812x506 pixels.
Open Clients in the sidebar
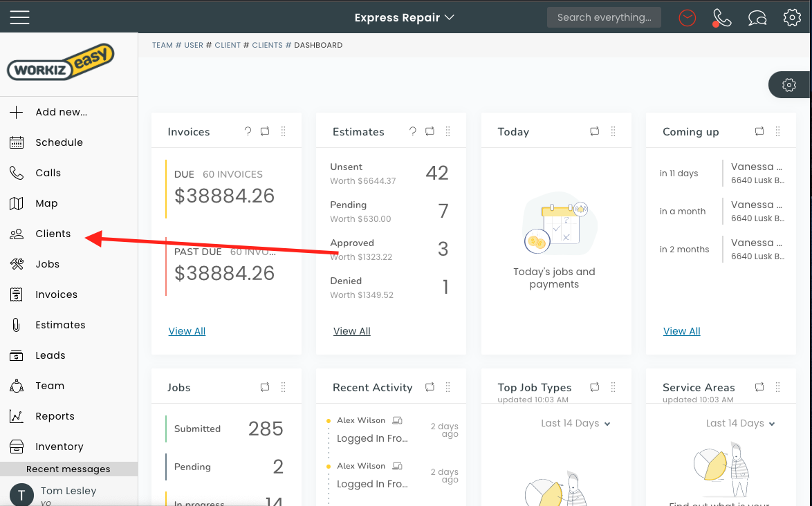pyautogui.click(x=53, y=234)
